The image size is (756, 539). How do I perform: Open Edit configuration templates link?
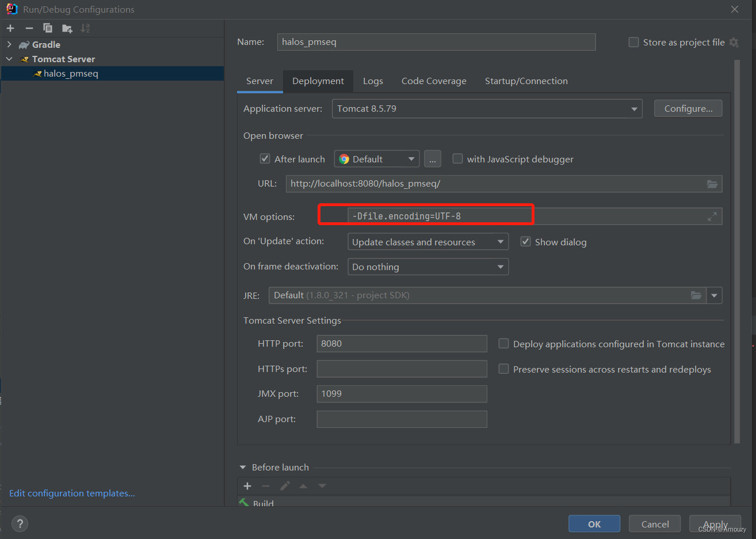coord(72,493)
